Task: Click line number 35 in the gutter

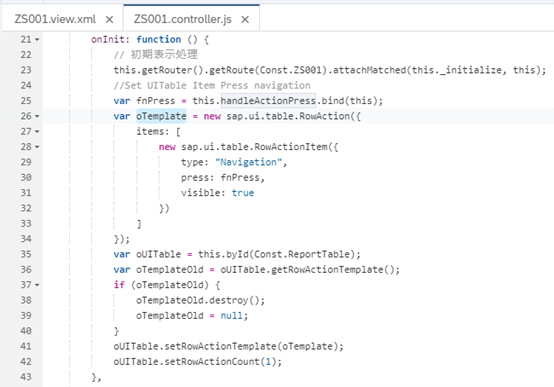Action: coord(26,254)
